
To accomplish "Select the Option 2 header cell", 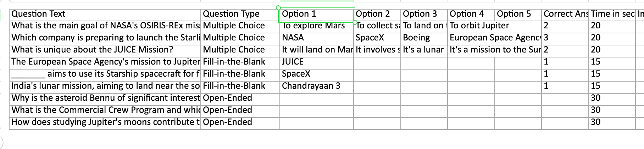I will (x=377, y=14).
